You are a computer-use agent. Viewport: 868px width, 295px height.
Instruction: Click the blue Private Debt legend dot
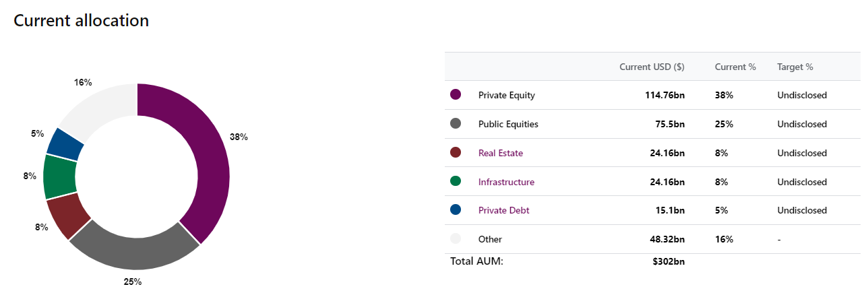click(456, 210)
